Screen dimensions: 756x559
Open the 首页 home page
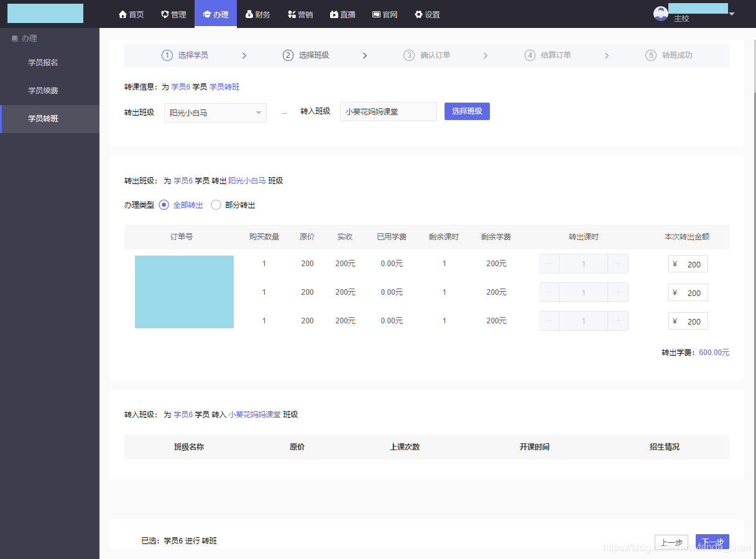131,14
